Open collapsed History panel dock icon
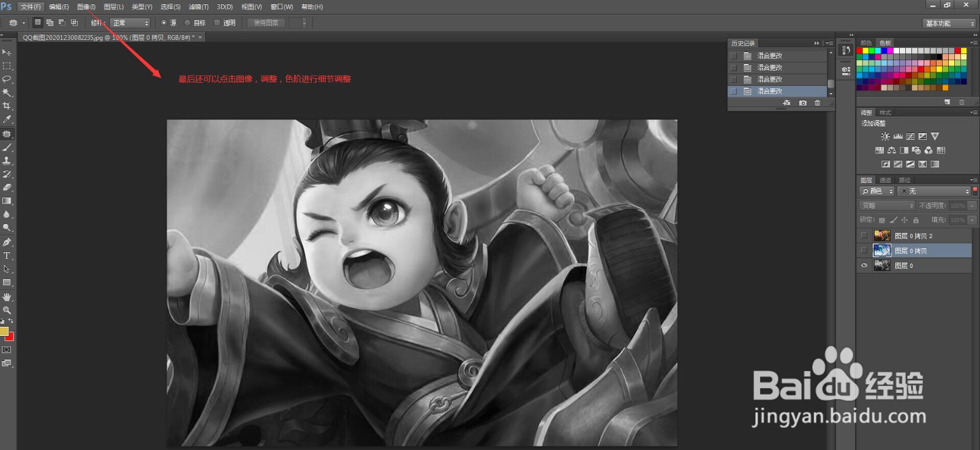Image resolution: width=980 pixels, height=450 pixels. click(846, 50)
